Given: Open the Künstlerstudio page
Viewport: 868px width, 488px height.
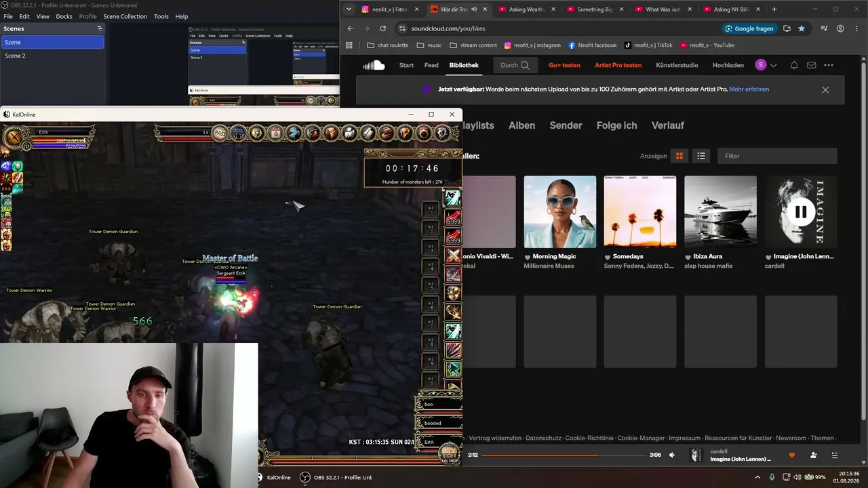Looking at the screenshot, I should pyautogui.click(x=677, y=65).
